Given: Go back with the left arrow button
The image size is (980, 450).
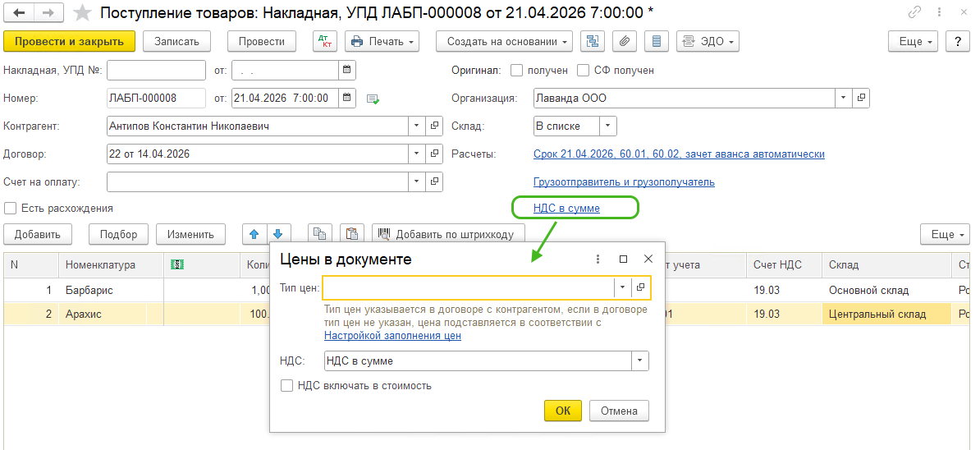Looking at the screenshot, I should pyautogui.click(x=19, y=12).
